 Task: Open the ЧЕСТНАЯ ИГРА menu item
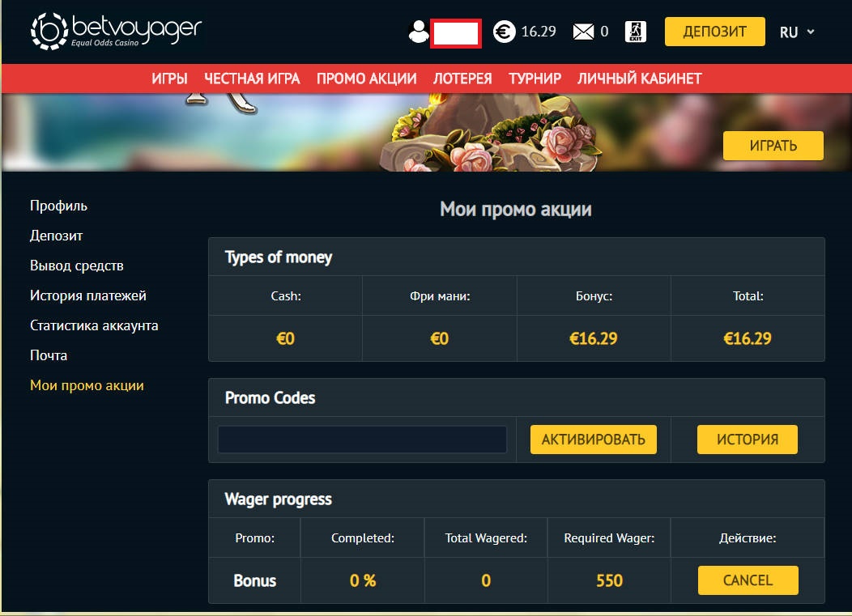pyautogui.click(x=252, y=79)
